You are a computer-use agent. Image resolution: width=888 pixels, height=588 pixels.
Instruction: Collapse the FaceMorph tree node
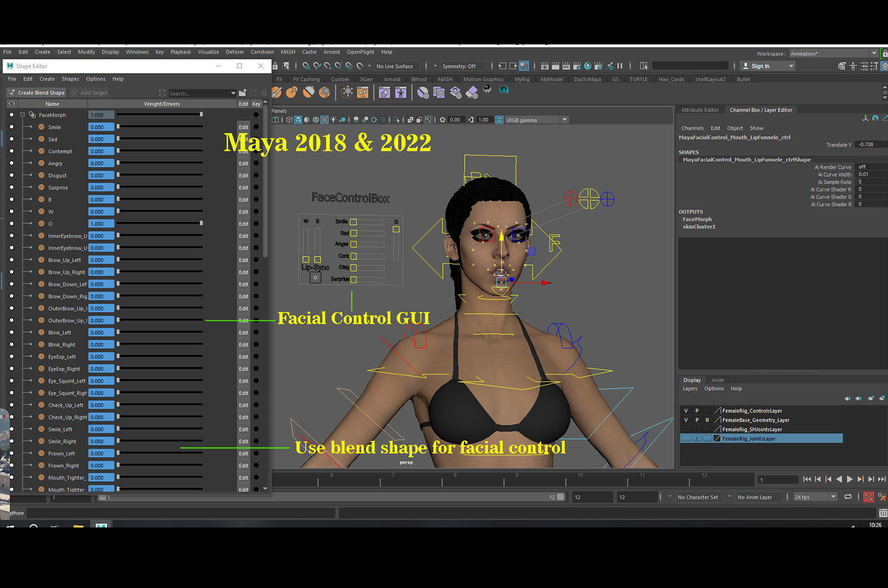tap(23, 115)
